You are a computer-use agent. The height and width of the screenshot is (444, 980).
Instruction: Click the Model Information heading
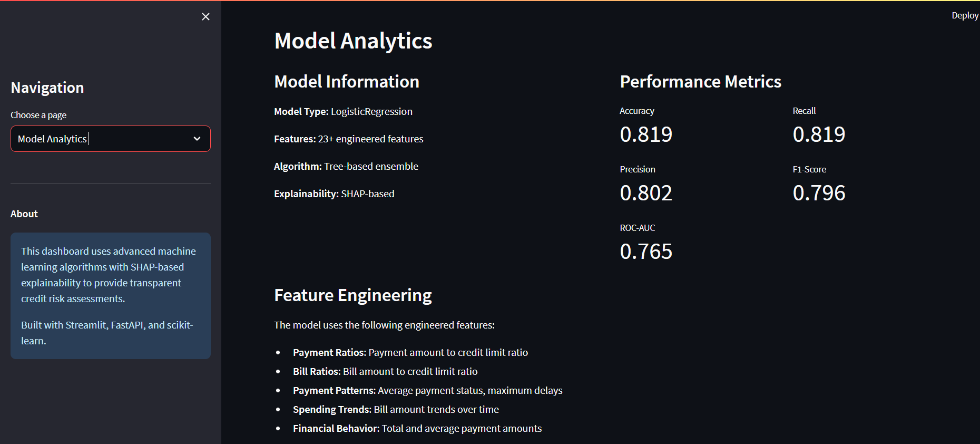click(347, 82)
